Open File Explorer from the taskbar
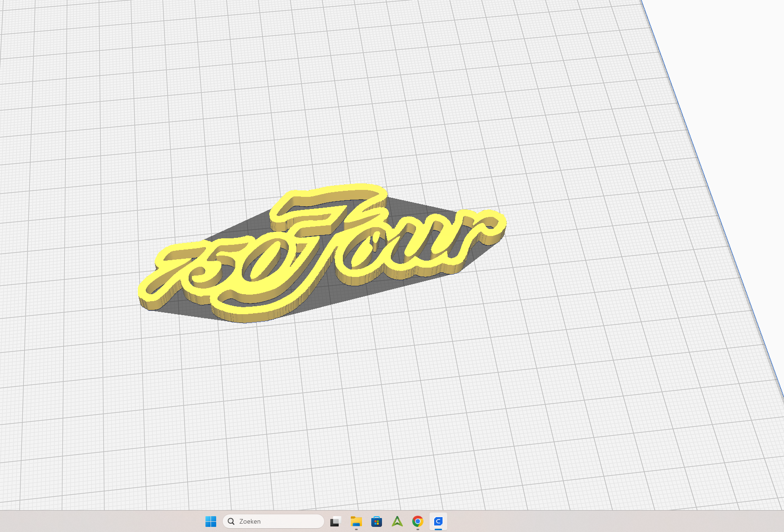Image resolution: width=784 pixels, height=532 pixels. coord(356,521)
